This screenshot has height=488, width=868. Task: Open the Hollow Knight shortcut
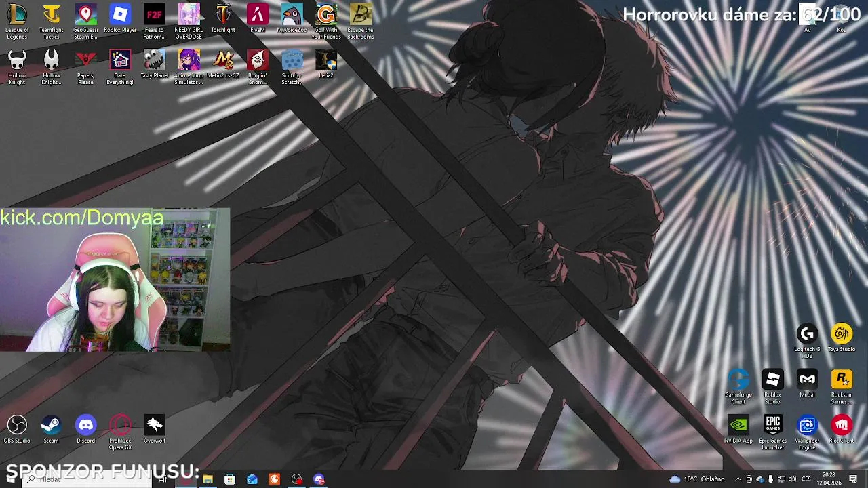coord(17,67)
